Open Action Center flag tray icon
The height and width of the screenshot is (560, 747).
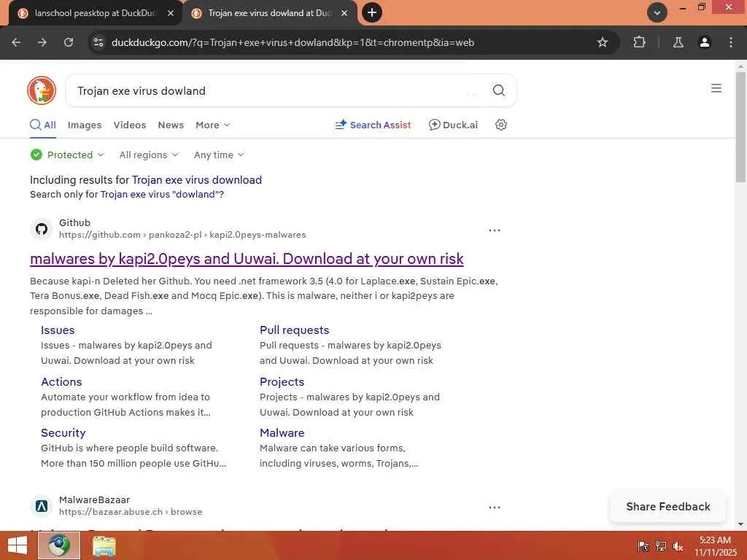coord(643,546)
